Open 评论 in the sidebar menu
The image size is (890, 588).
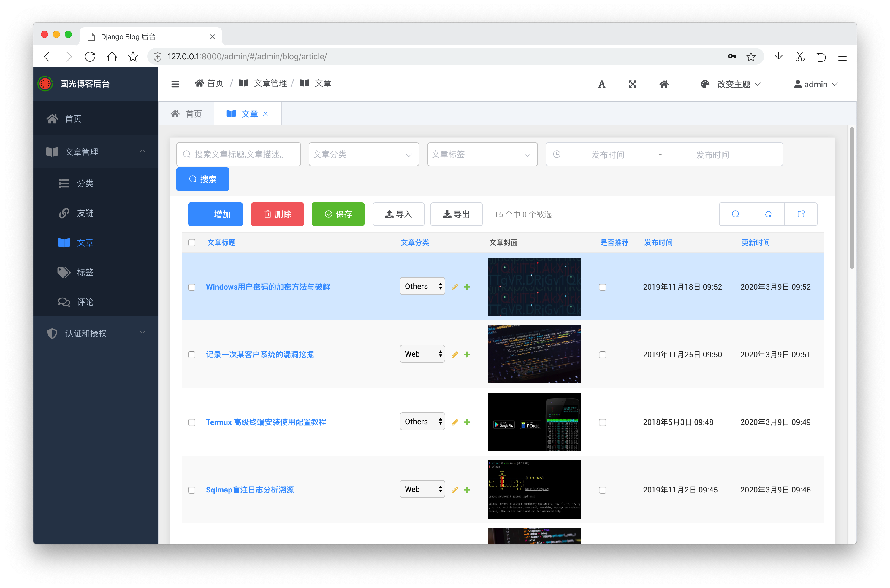[x=85, y=302]
